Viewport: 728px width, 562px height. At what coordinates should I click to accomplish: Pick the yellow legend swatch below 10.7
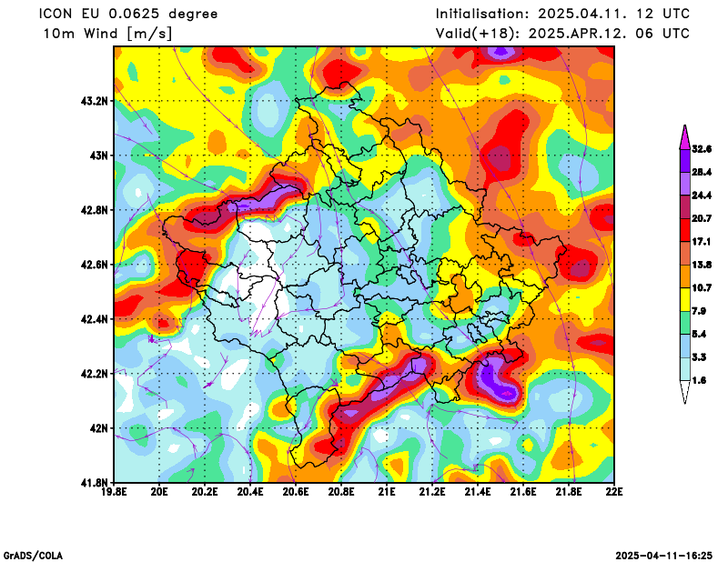click(x=684, y=300)
